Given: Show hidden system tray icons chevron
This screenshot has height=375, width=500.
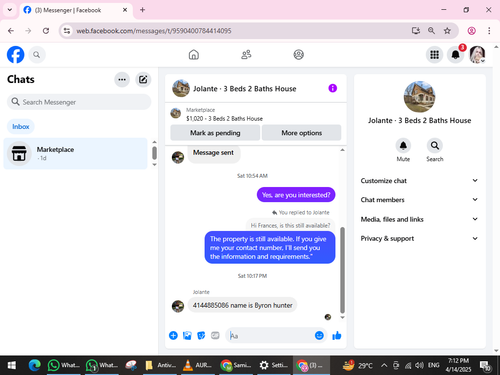Looking at the screenshot, I should coord(384,366).
